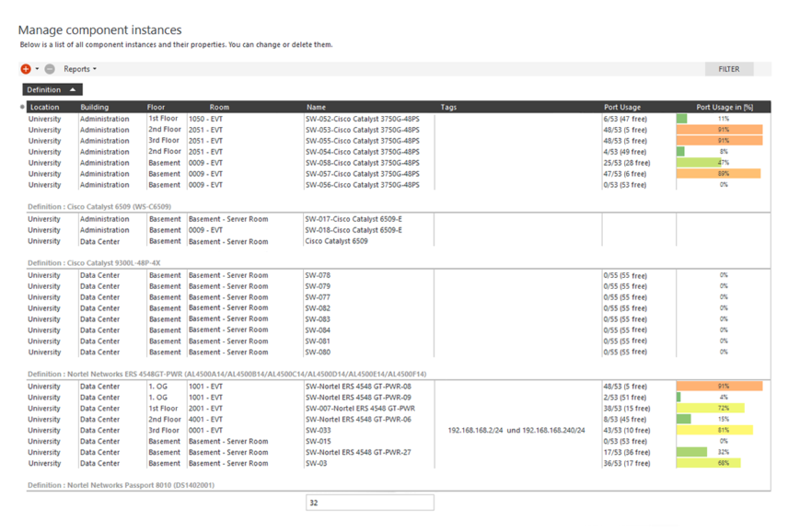Click the 68% usage bar for SW-03
The width and height of the screenshot is (788, 532).
pyautogui.click(x=708, y=463)
